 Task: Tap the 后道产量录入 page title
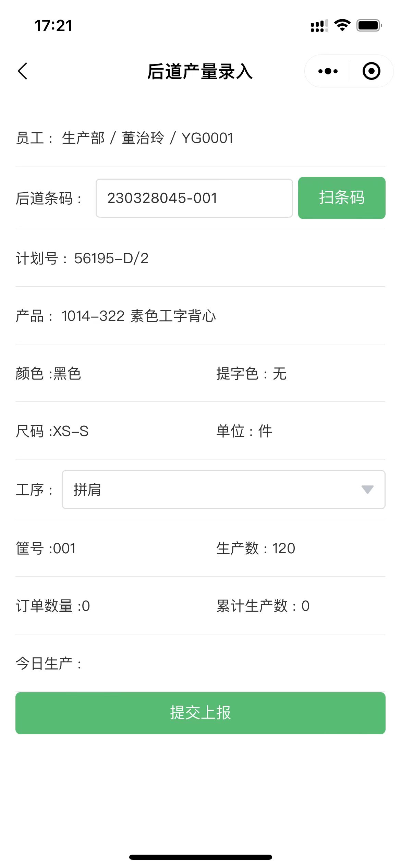200,72
